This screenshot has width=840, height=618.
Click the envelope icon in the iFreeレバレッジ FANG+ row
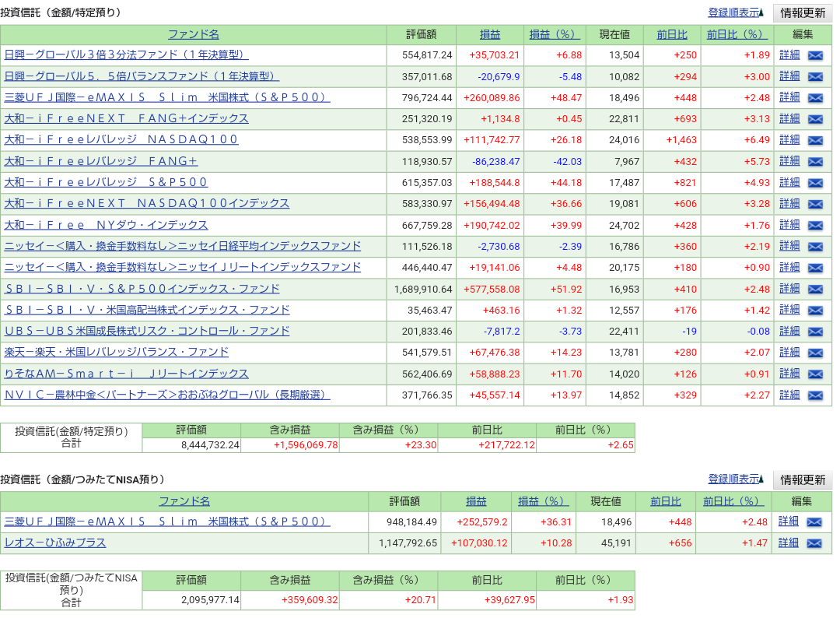(x=815, y=162)
